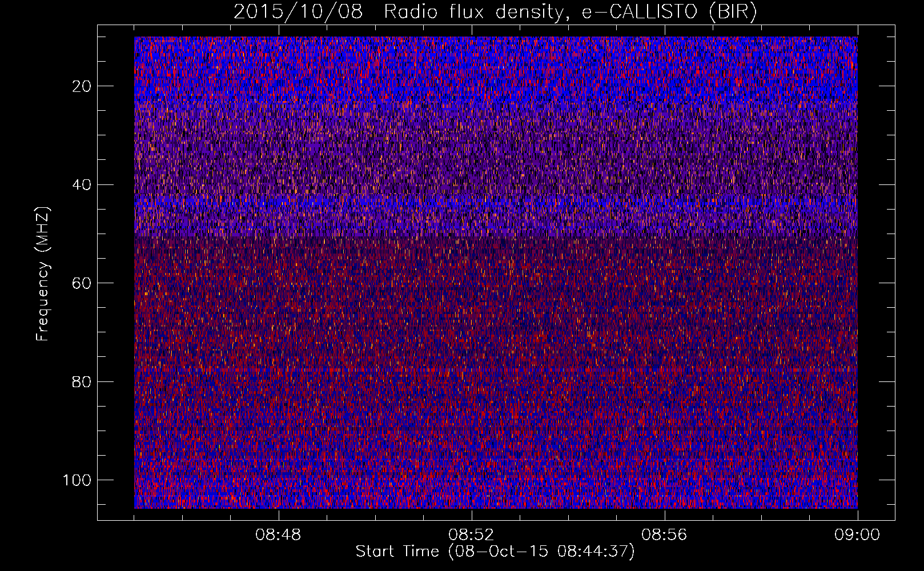Click the "100" frequency tick label
Screen dimensions: 924x571
tap(77, 480)
